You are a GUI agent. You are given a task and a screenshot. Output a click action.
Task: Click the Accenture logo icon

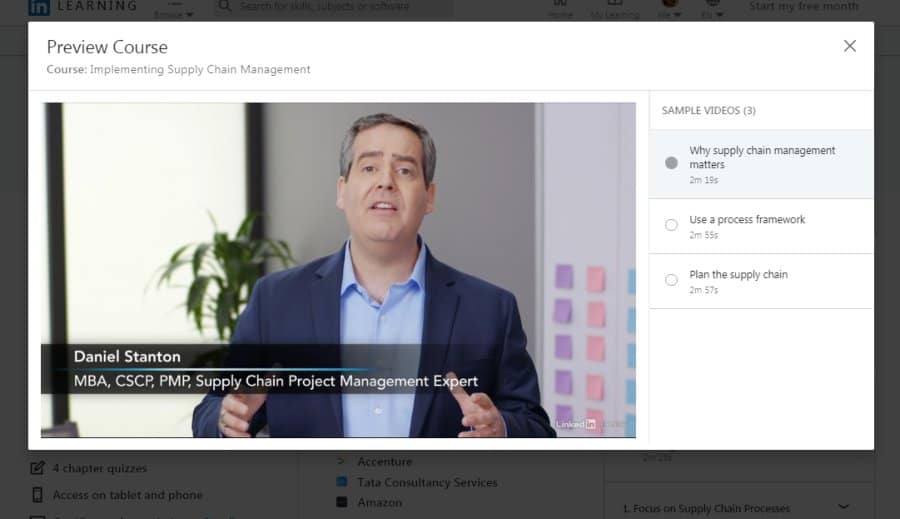point(342,461)
